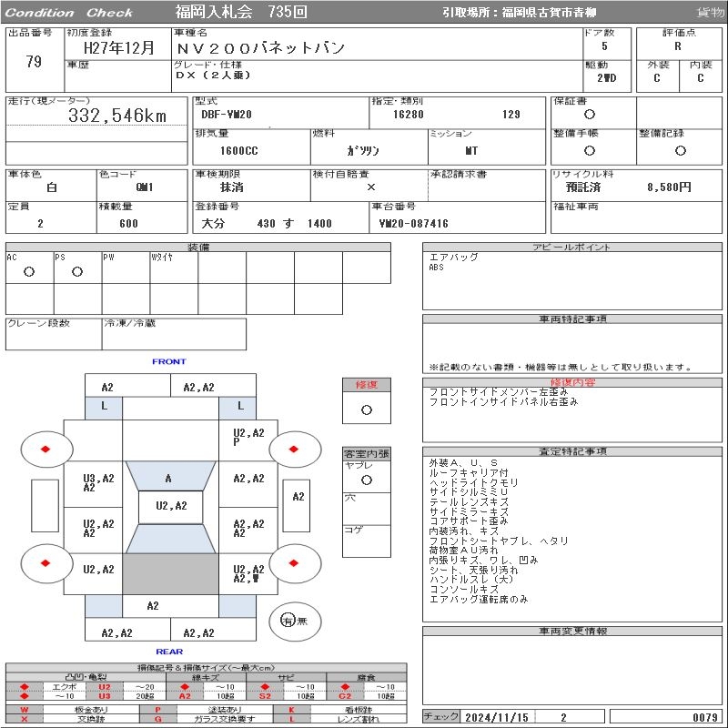Click repair note フロントサイドメンバー左歪み

[x=498, y=392]
